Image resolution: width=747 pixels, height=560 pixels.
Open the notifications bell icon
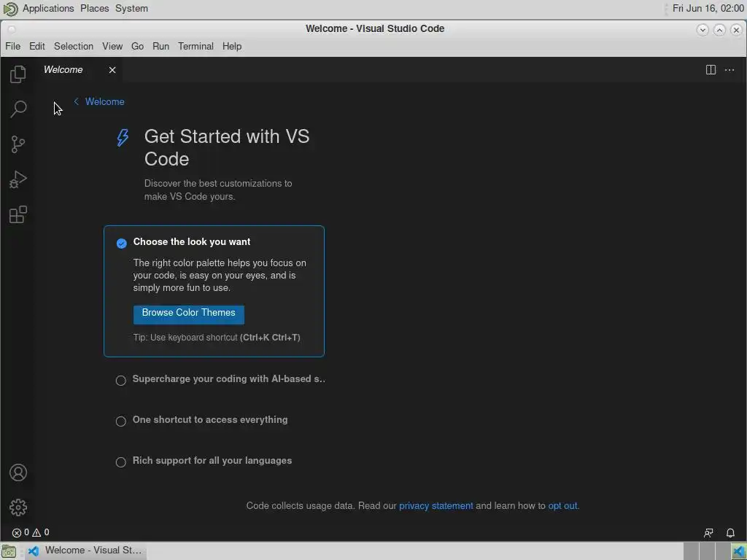(730, 533)
